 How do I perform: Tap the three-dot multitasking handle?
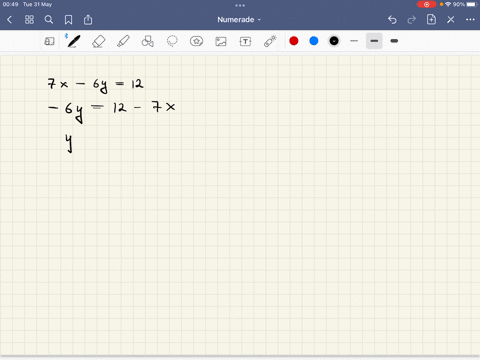[240, 5]
